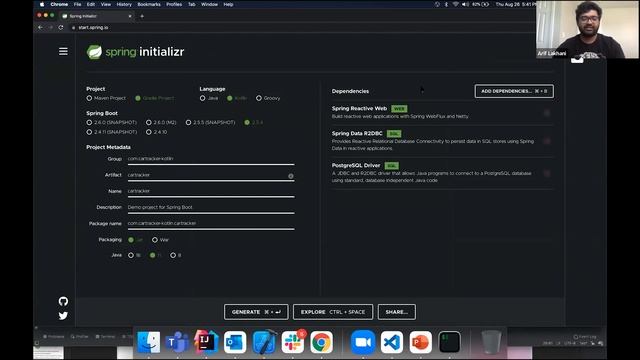Choose War packaging

click(x=160, y=240)
